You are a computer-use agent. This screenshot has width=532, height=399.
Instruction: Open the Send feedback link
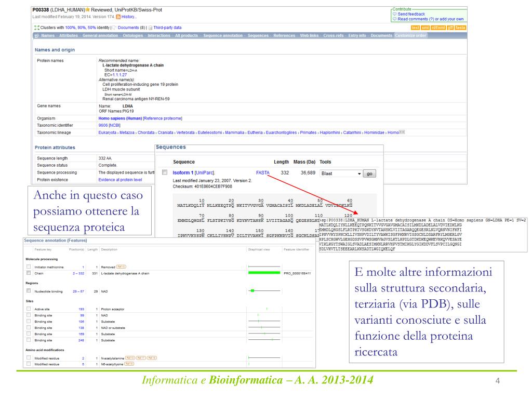point(411,14)
